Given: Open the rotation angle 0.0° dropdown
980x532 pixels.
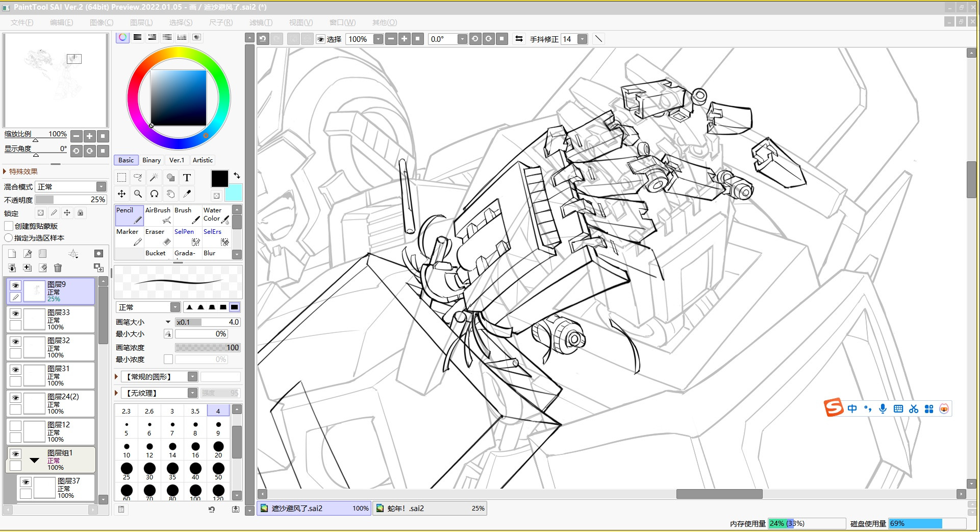Looking at the screenshot, I should (462, 39).
